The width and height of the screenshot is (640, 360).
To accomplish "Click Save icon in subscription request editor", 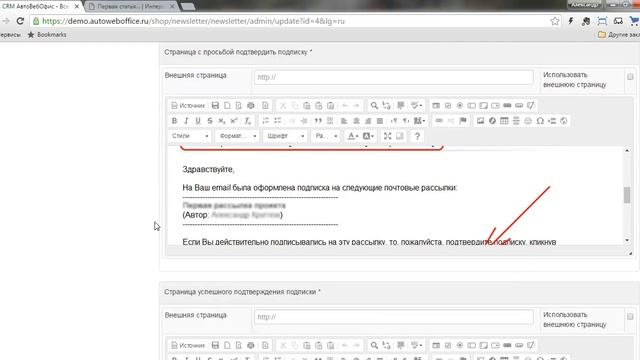I will (215, 106).
